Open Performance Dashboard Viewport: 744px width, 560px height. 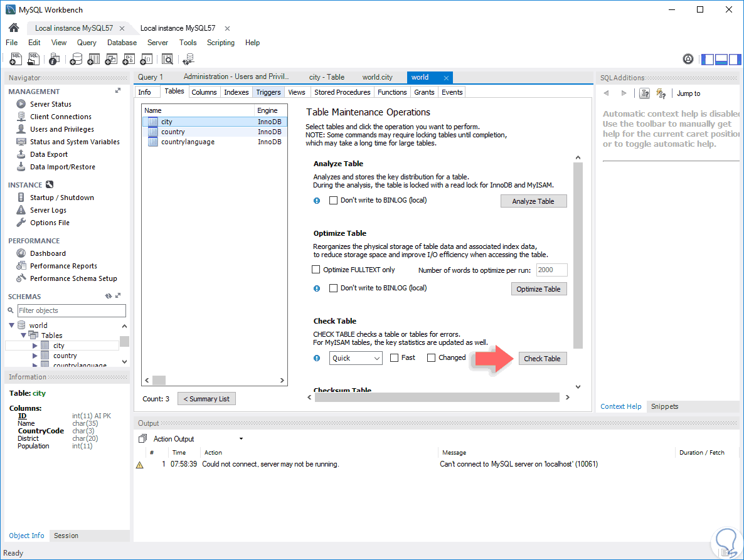(x=48, y=253)
